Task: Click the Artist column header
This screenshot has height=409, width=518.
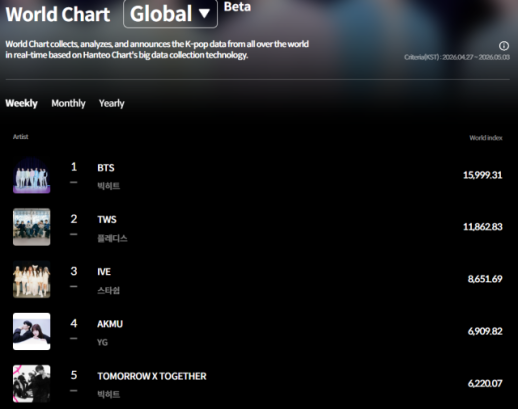Action: tap(20, 137)
